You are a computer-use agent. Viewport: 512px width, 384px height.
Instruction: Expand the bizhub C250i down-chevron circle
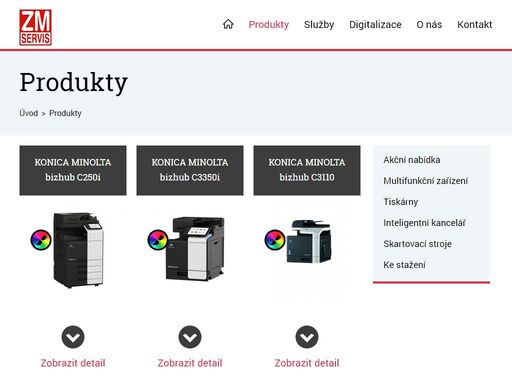(73, 337)
